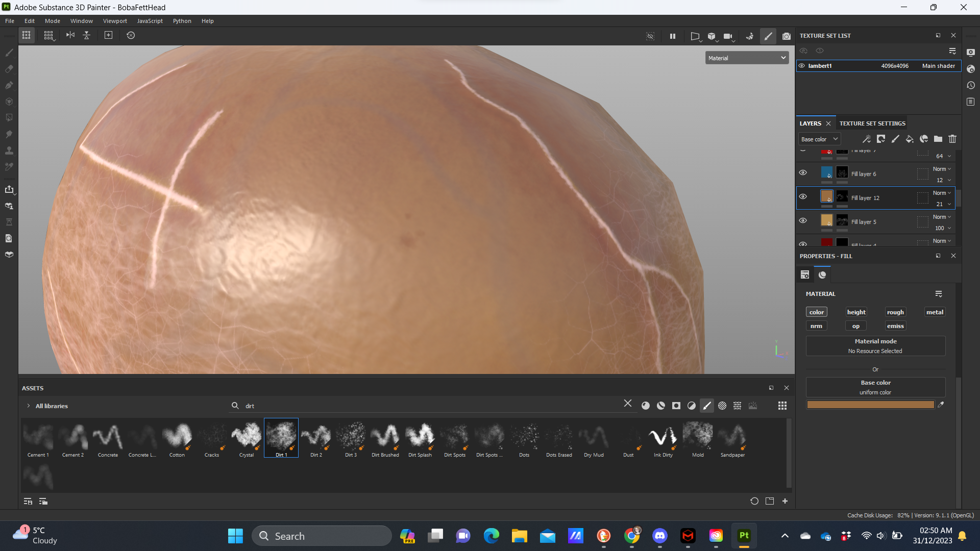Open Fill layer 6 blending mode dropdown
The width and height of the screenshot is (980, 551).
[x=942, y=169]
